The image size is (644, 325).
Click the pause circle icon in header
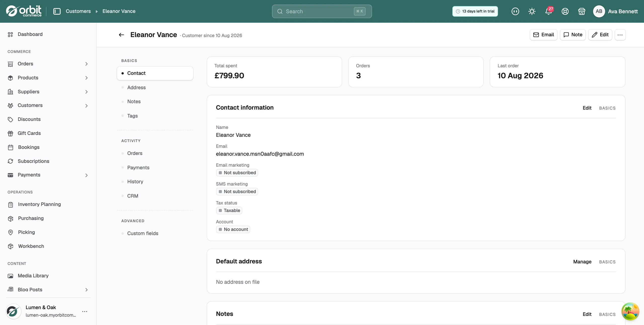click(515, 11)
